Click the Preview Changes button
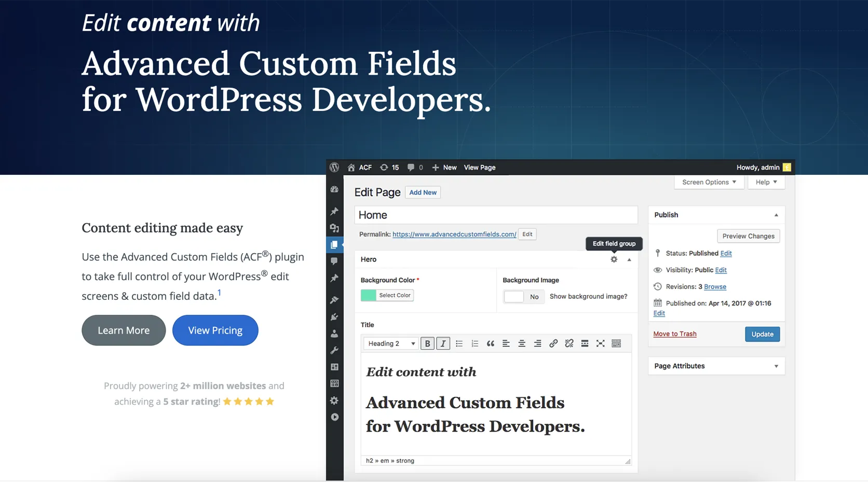Screen dimensions: 868x482 click(748, 236)
